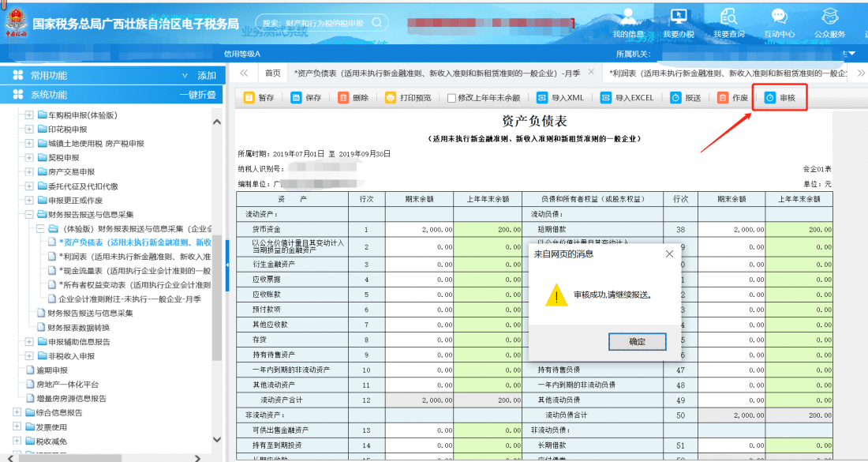
Task: Click the 导入EXCEL import icon
Action: [606, 98]
